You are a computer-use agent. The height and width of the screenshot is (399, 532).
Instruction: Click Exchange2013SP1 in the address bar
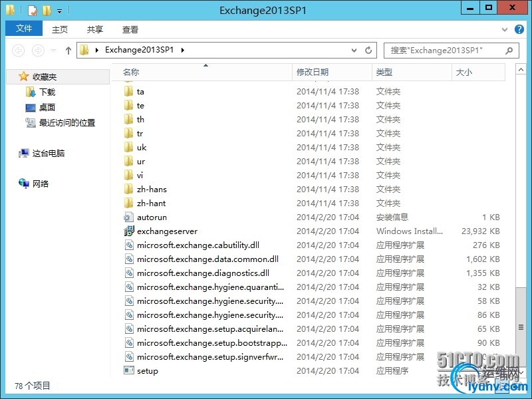click(139, 50)
